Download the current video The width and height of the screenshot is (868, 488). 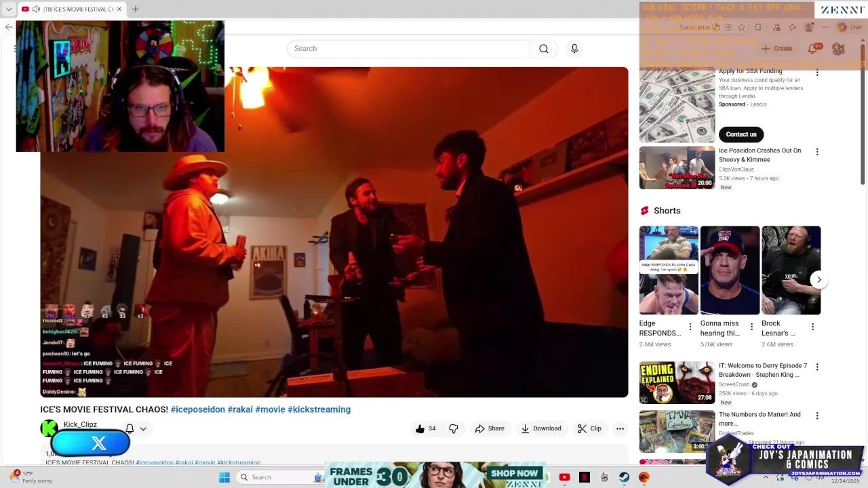coord(541,428)
